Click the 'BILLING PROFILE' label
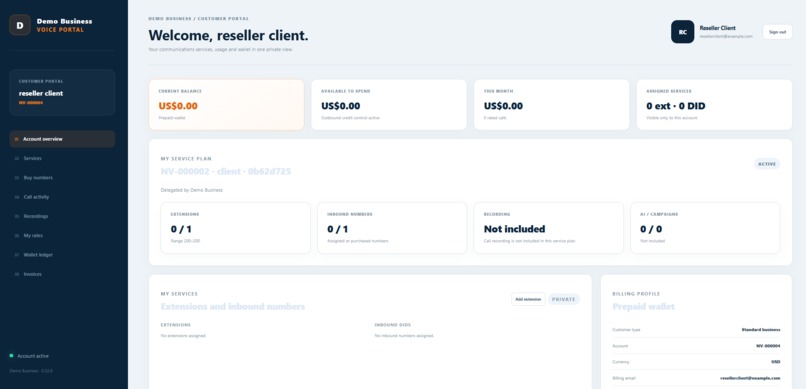The height and width of the screenshot is (389, 806). [x=636, y=294]
